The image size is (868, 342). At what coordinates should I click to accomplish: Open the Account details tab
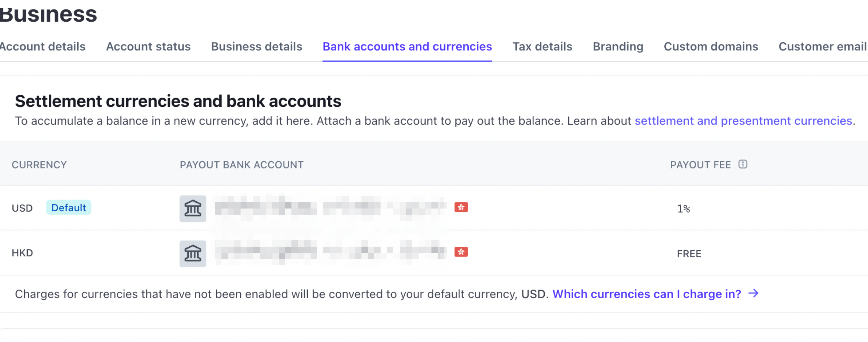pos(42,46)
